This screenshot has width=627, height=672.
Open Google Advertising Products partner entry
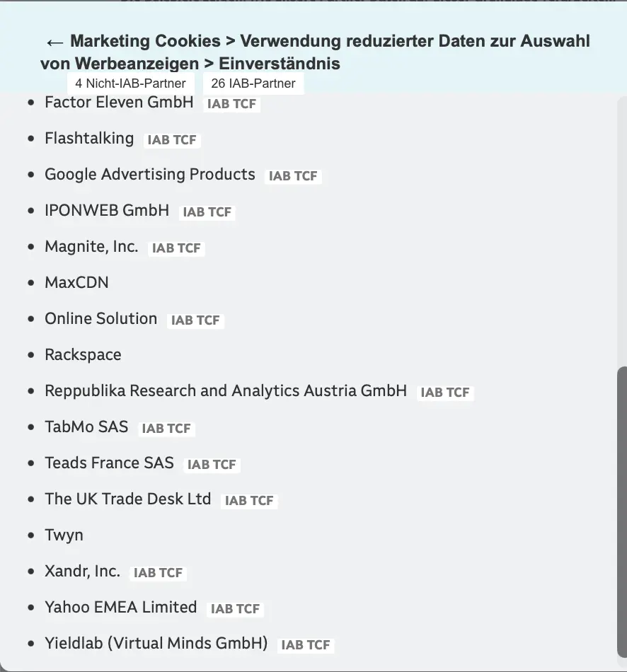coord(150,174)
